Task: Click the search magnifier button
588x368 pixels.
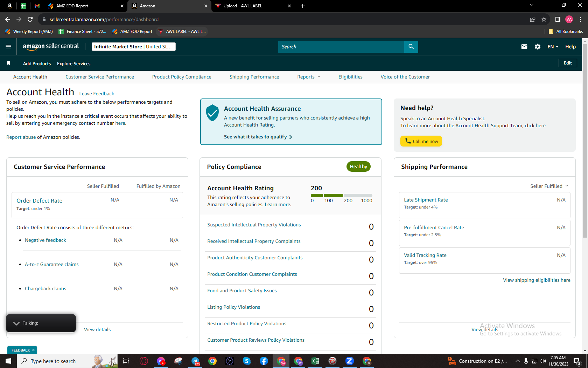Action: (411, 47)
